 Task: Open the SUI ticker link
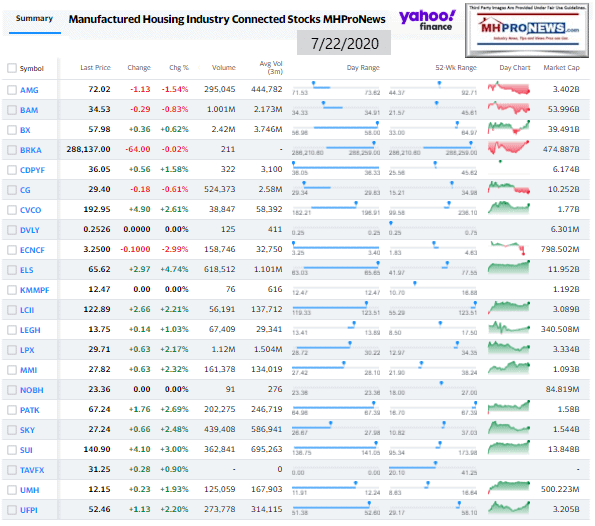tap(26, 450)
